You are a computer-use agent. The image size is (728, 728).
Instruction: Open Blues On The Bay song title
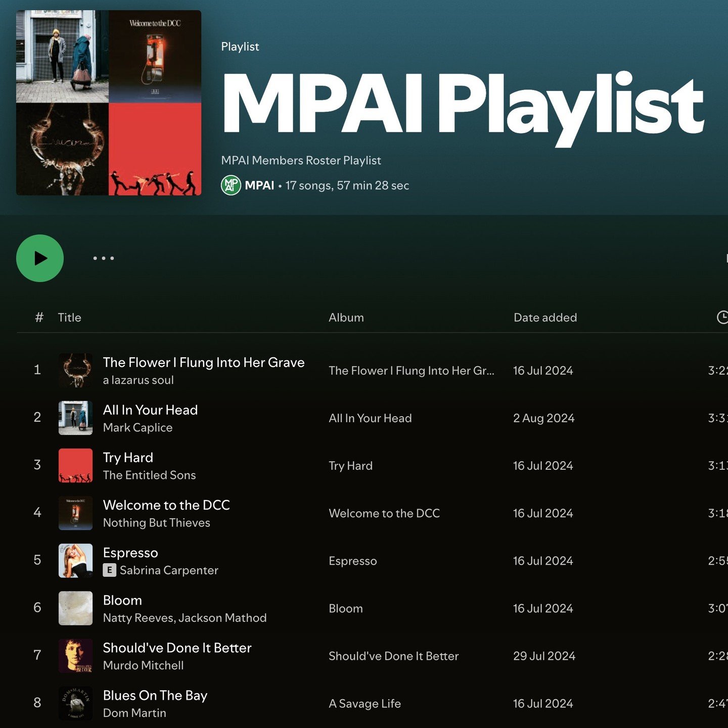pyautogui.click(x=155, y=696)
